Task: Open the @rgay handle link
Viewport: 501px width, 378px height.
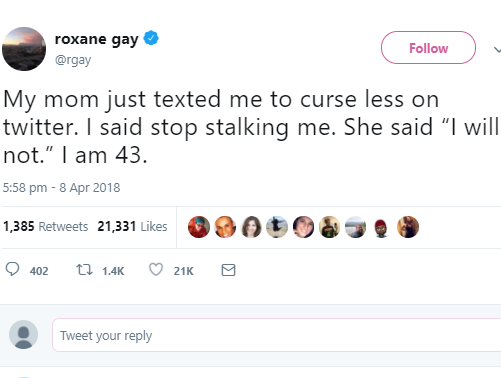Action: 73,60
